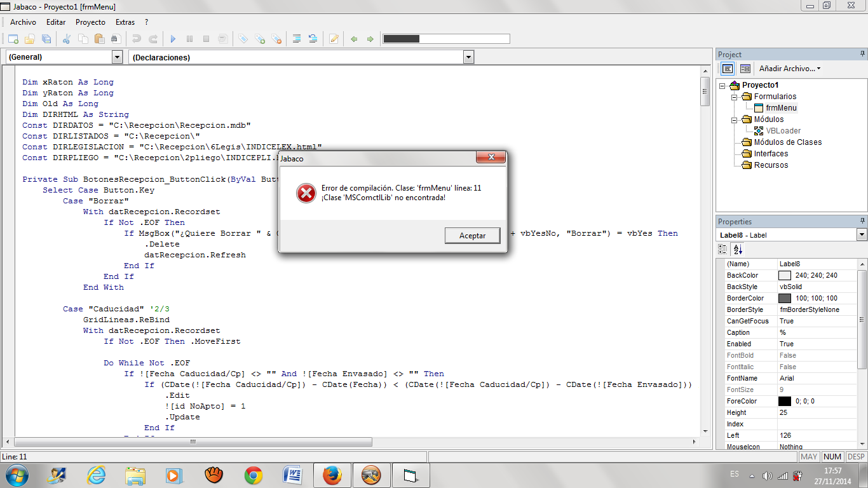Image resolution: width=868 pixels, height=488 pixels.
Task: Click the FontName value Arial
Action: pyautogui.click(x=787, y=378)
